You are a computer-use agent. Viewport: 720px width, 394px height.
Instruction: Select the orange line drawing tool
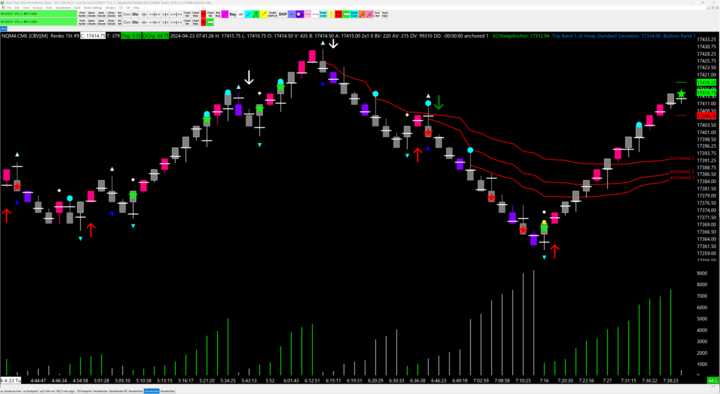[362, 14]
